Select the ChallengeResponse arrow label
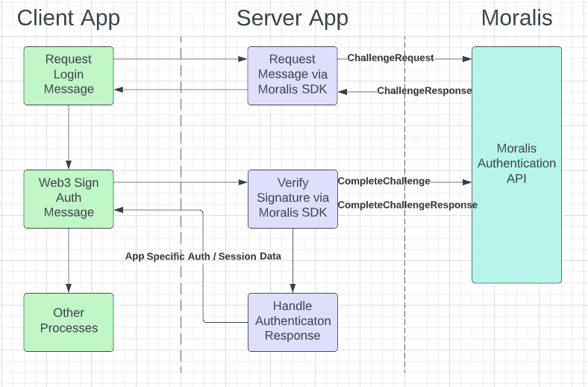 tap(425, 90)
